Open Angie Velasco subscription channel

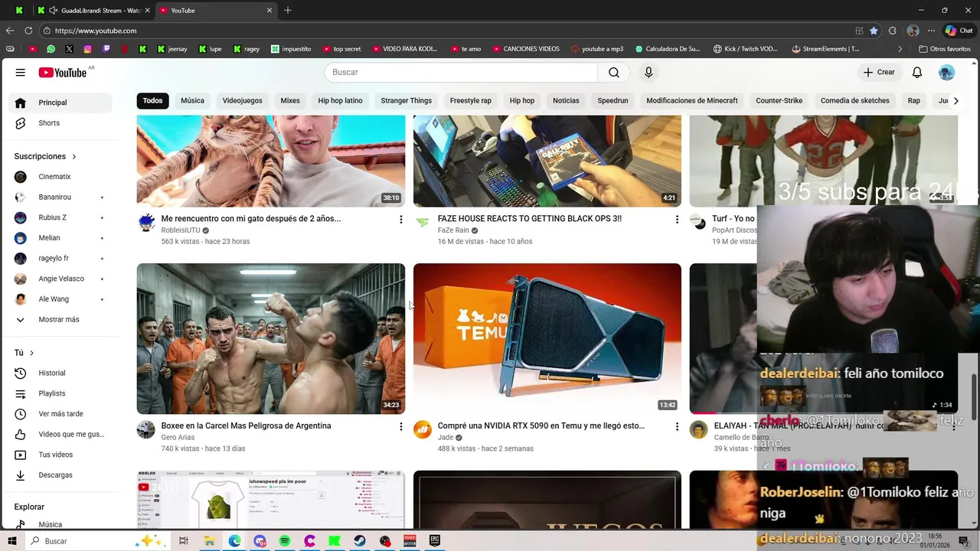[x=61, y=279]
